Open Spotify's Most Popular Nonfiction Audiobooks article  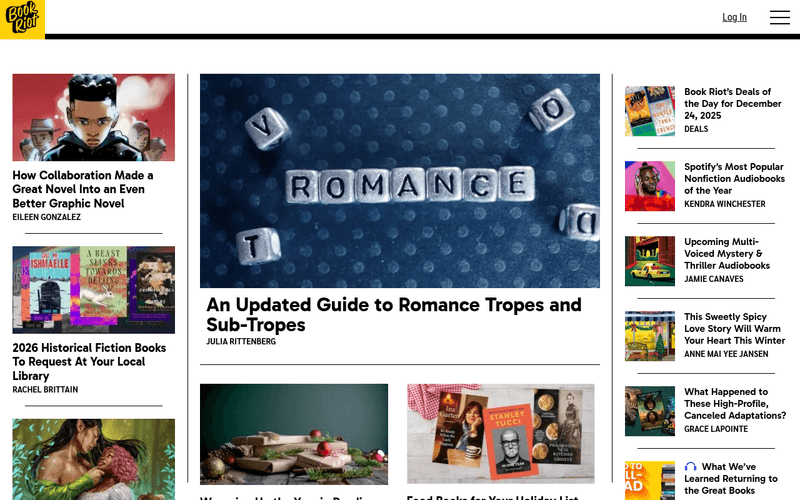pos(734,179)
